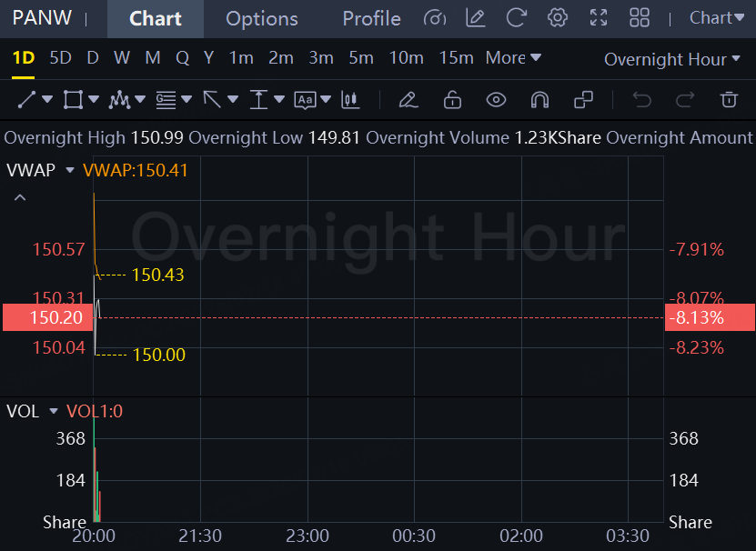The width and height of the screenshot is (756, 551).
Task: Open the VOL indicator dropdown
Action: pos(53,412)
